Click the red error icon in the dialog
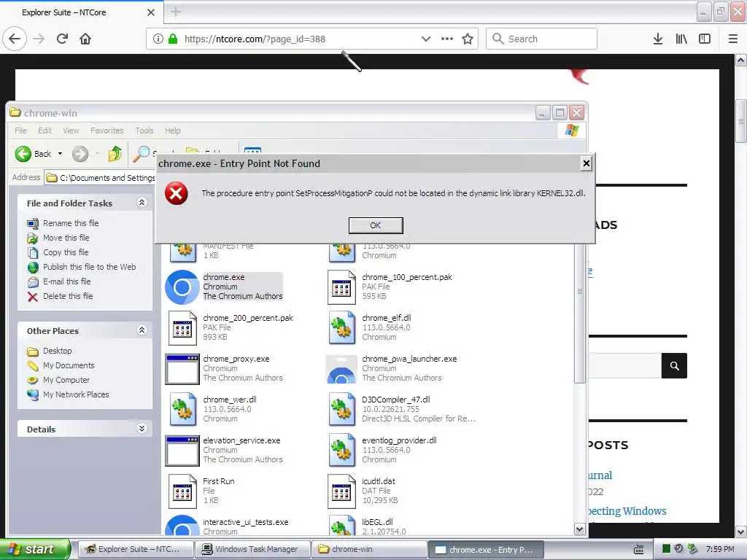The image size is (747, 560). (x=177, y=193)
